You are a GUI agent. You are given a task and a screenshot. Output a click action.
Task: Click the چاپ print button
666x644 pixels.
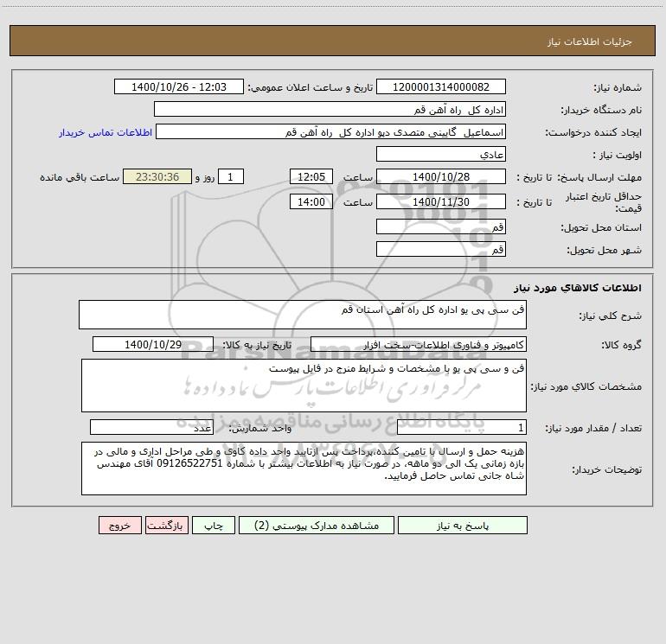214,525
